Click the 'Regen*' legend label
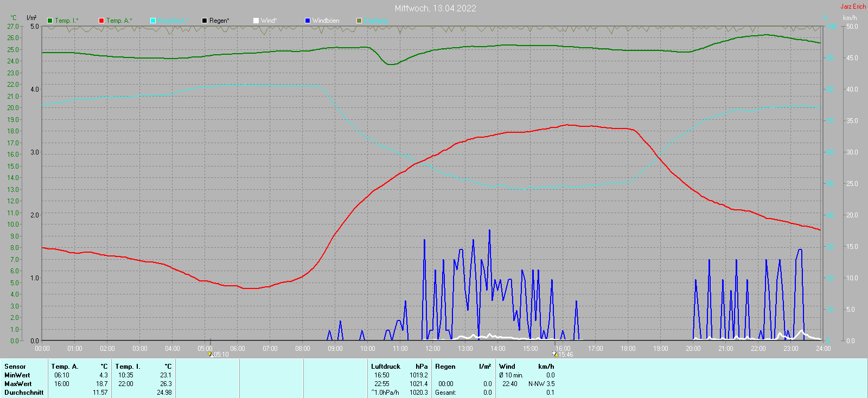Screen dimensions: 868x398 (x=220, y=21)
